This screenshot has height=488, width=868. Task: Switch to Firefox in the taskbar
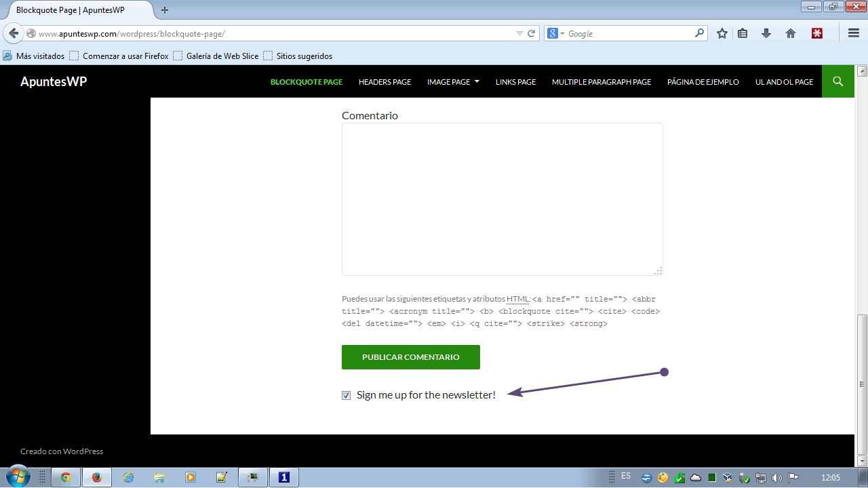(97, 477)
